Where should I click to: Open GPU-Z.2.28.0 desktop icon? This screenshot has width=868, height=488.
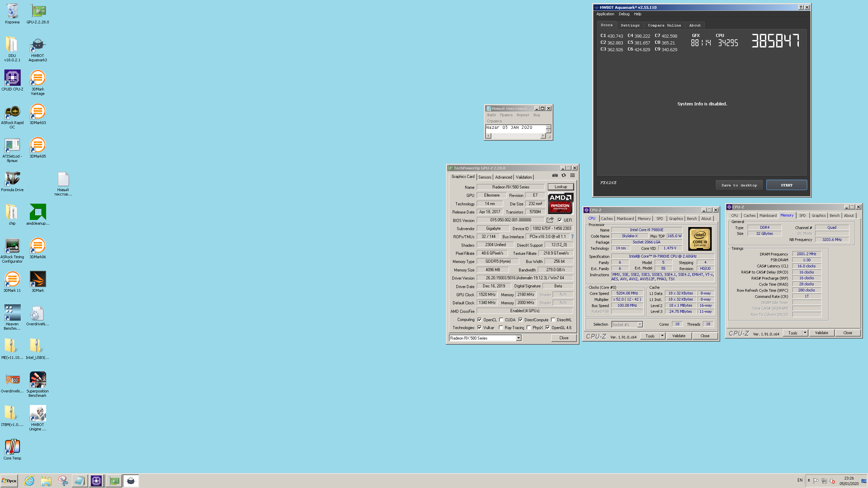(38, 14)
